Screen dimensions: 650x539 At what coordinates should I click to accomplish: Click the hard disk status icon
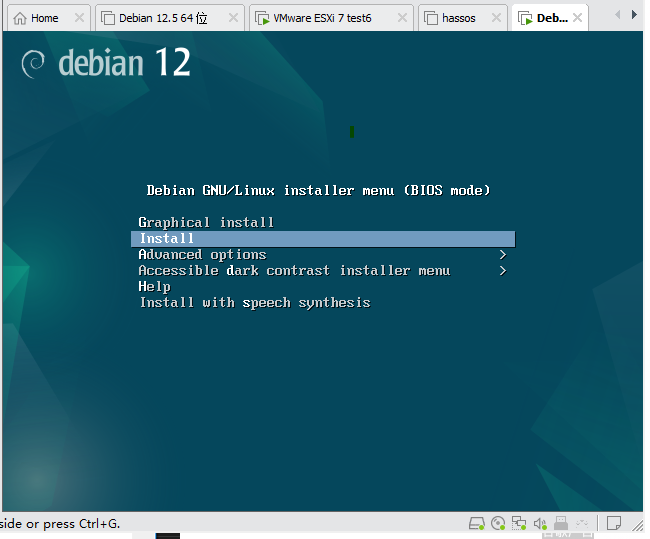click(x=477, y=523)
